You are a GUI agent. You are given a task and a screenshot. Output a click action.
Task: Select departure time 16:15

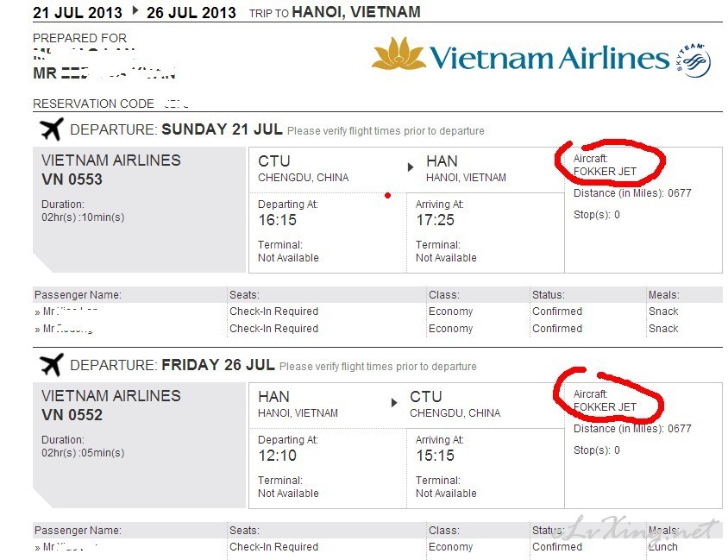277,220
